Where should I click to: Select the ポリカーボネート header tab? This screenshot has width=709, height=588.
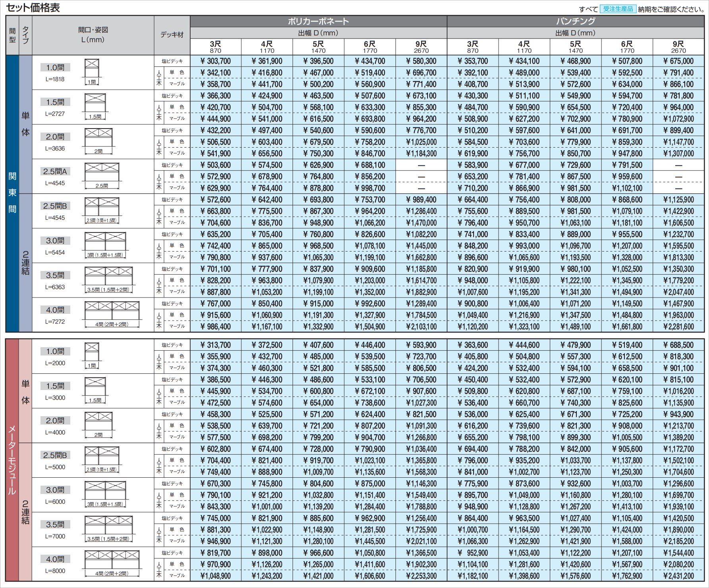tap(318, 21)
